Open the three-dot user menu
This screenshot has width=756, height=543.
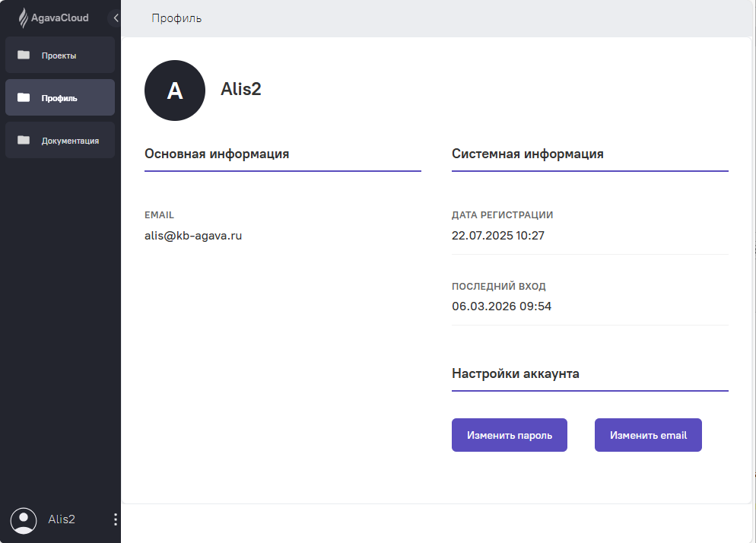click(116, 519)
